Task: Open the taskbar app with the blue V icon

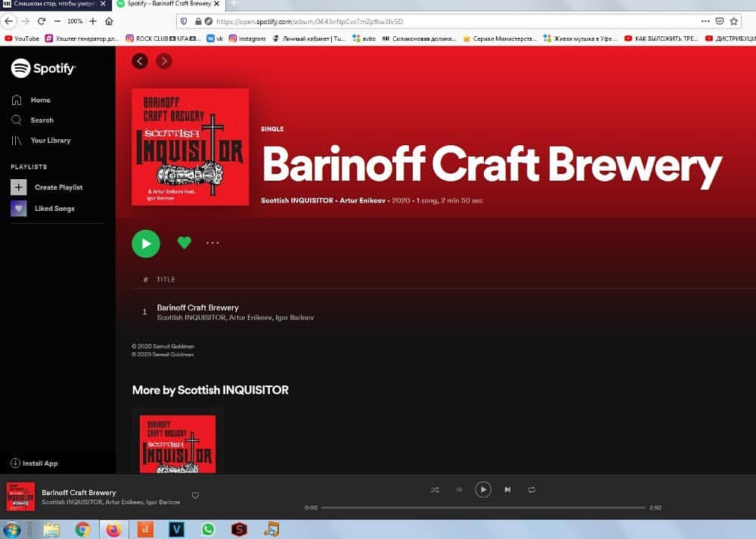Action: [x=176, y=530]
